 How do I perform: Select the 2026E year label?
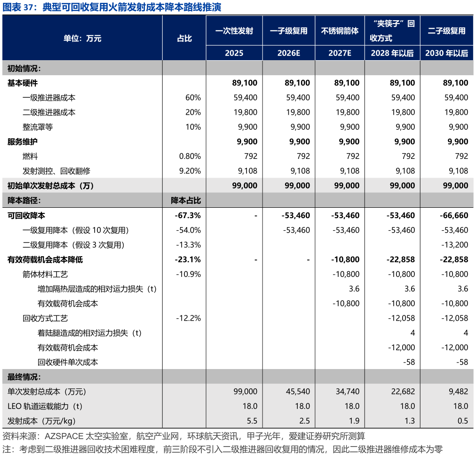288,54
